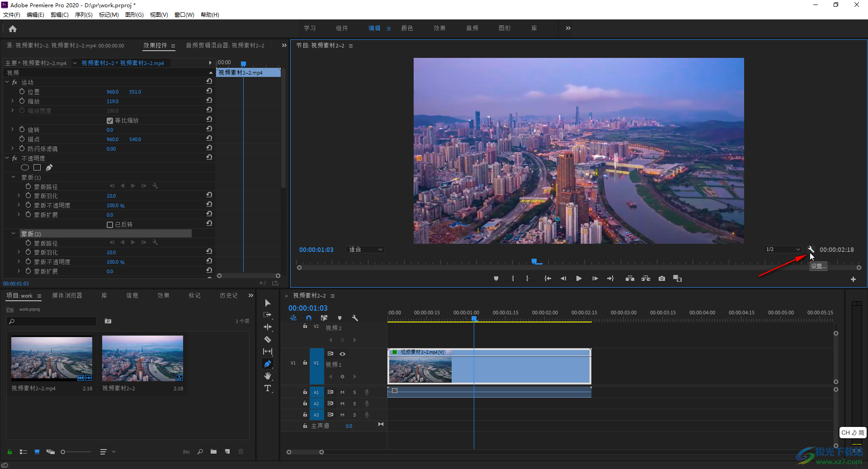
Task: Click Export Frame camera icon
Action: click(x=662, y=279)
